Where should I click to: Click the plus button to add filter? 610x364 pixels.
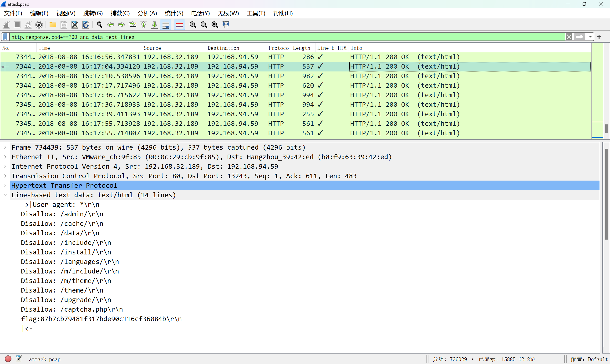[599, 37]
